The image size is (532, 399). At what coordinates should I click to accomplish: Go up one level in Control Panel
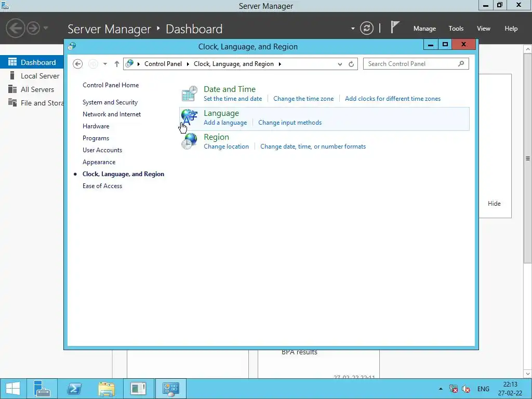click(x=117, y=64)
